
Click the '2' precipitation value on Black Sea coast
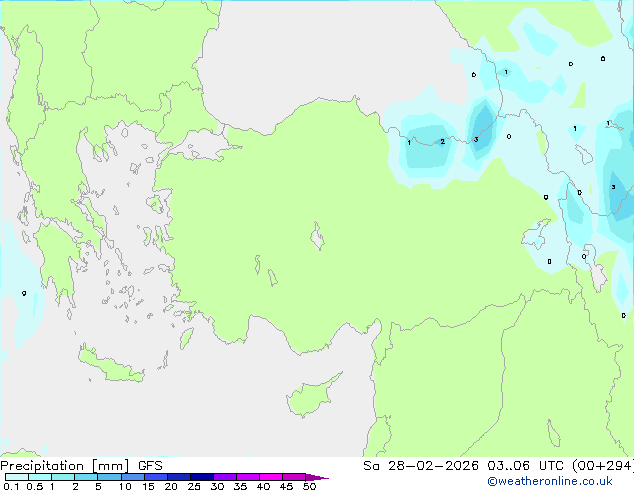[443, 142]
